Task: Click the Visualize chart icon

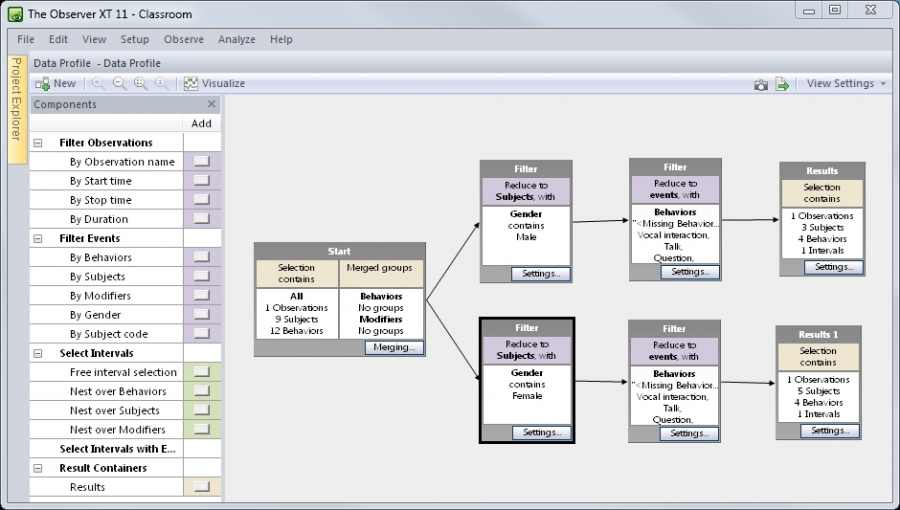Action: coord(191,84)
